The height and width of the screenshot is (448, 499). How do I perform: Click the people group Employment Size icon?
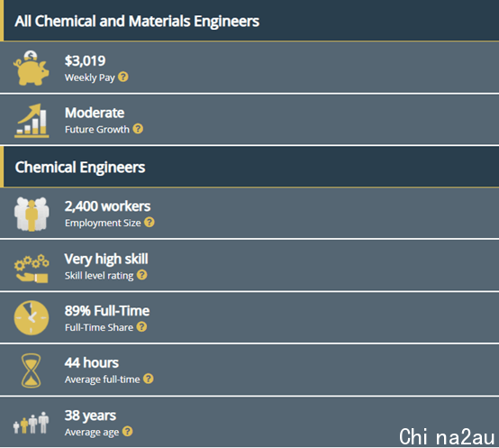click(x=32, y=214)
